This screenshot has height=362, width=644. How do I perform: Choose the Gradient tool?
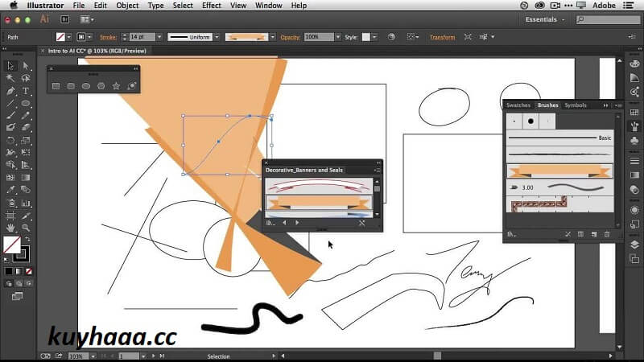click(x=26, y=178)
